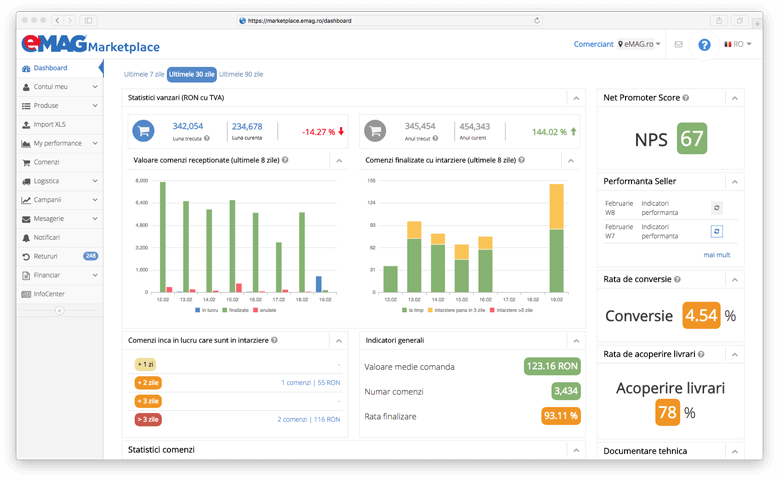780x480 pixels.
Task: Click the Produse list icon
Action: click(x=26, y=106)
